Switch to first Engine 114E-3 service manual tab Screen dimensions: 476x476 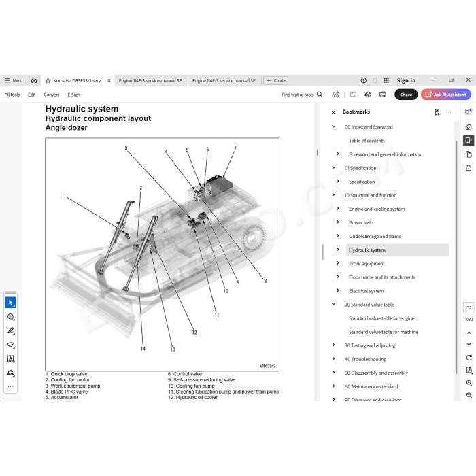pyautogui.click(x=151, y=80)
